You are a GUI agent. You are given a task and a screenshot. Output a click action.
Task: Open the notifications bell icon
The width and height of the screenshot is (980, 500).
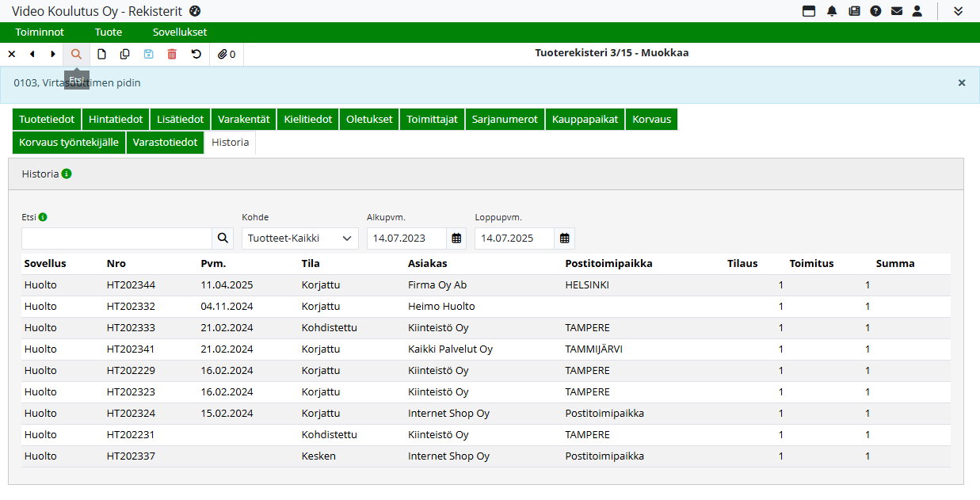coord(832,11)
